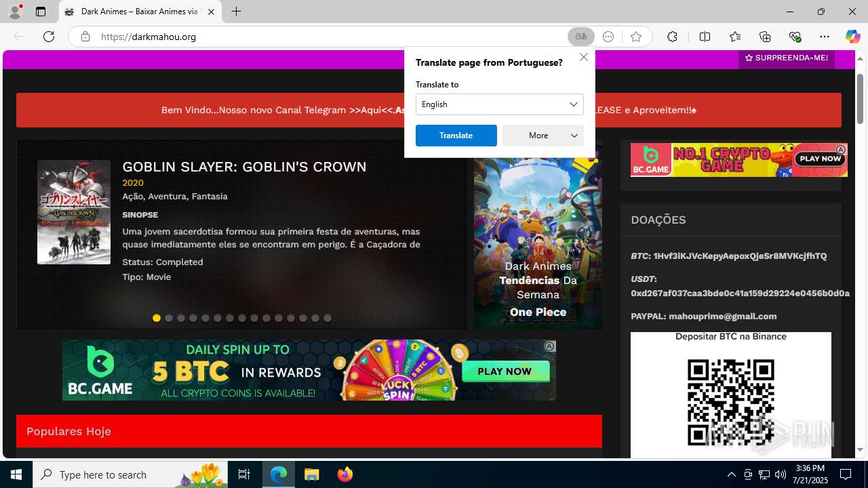Click the BTC donation address text

pos(729,256)
